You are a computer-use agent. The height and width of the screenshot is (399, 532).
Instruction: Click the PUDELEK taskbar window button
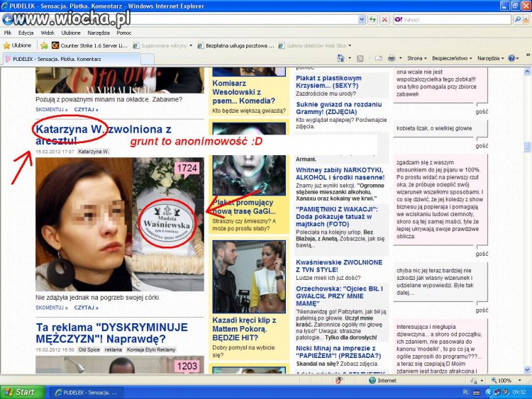[87, 393]
